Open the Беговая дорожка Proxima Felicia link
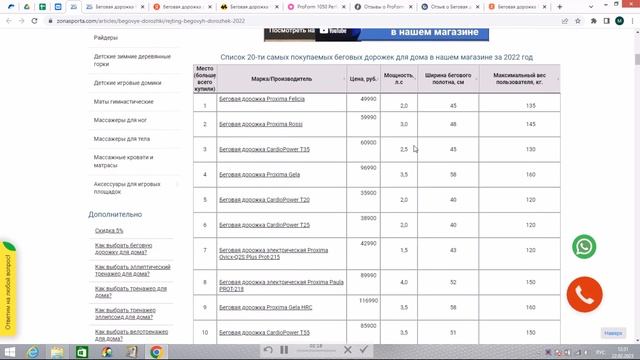This screenshot has height=360, width=640. coord(262,99)
